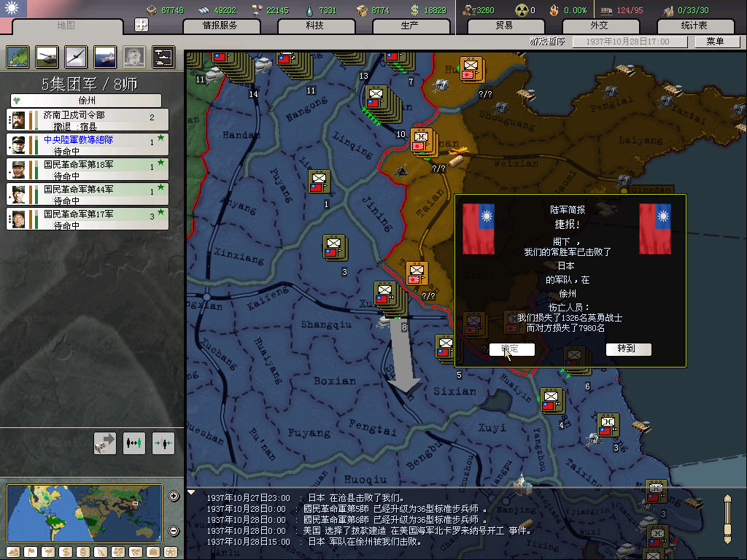
Task: Open the Europe map overview icon
Action: tap(18, 57)
